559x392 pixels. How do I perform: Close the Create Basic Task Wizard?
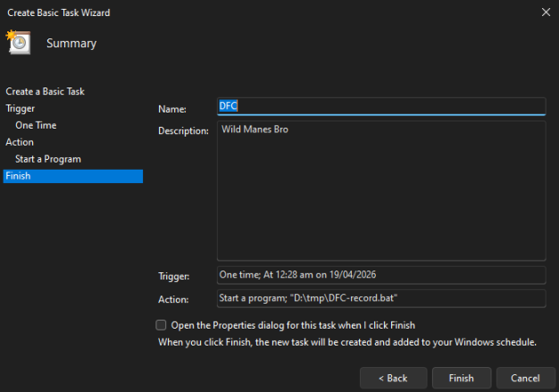[x=546, y=13]
